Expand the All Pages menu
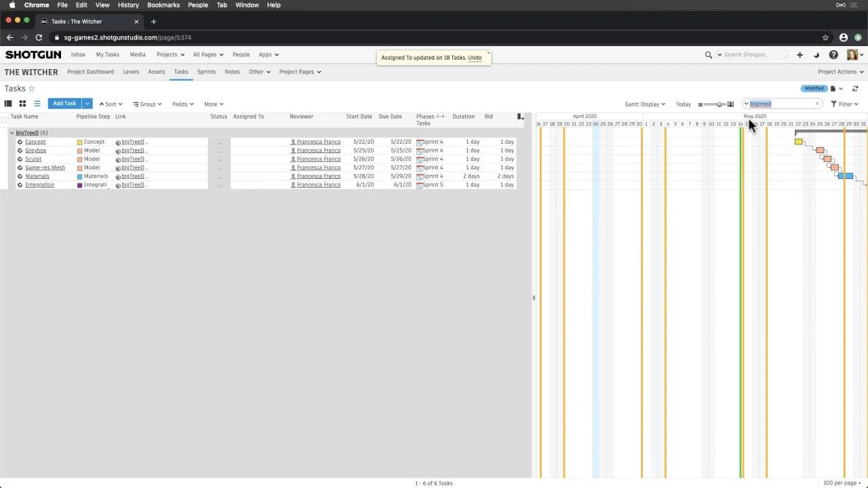The width and height of the screenshot is (868, 488). tap(208, 55)
